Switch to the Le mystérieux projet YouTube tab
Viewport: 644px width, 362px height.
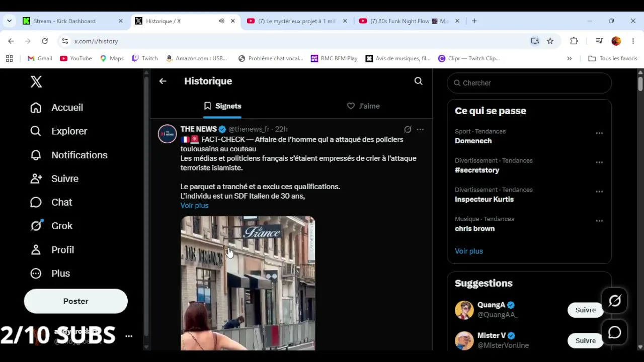(x=297, y=21)
